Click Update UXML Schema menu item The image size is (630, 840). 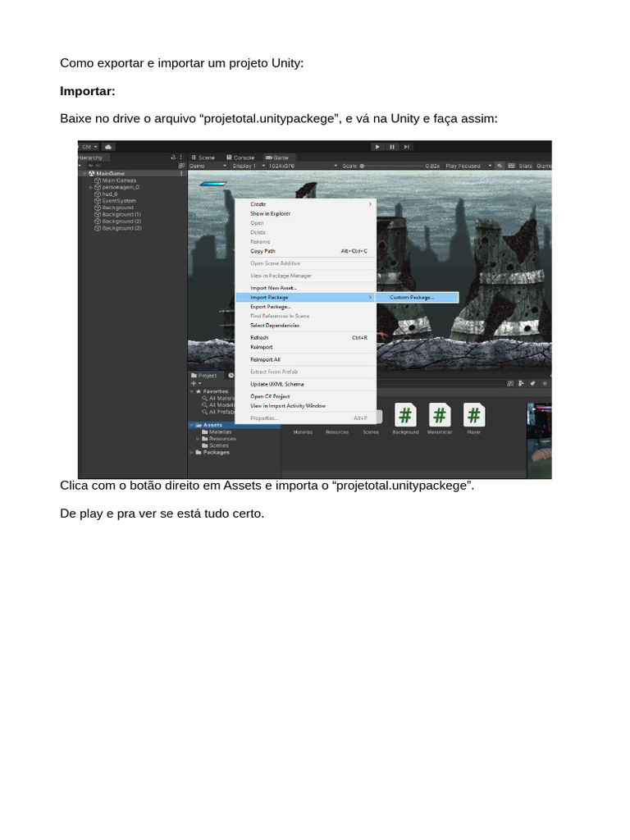pos(306,385)
